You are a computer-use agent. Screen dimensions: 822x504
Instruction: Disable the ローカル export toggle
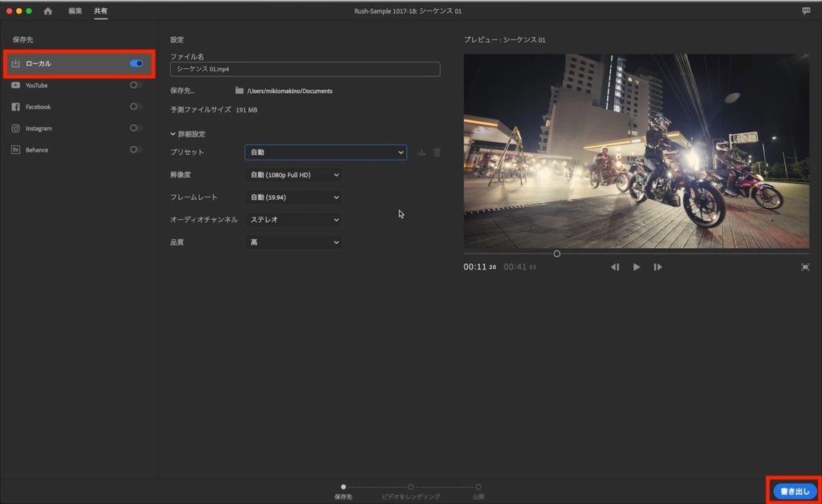tap(136, 63)
